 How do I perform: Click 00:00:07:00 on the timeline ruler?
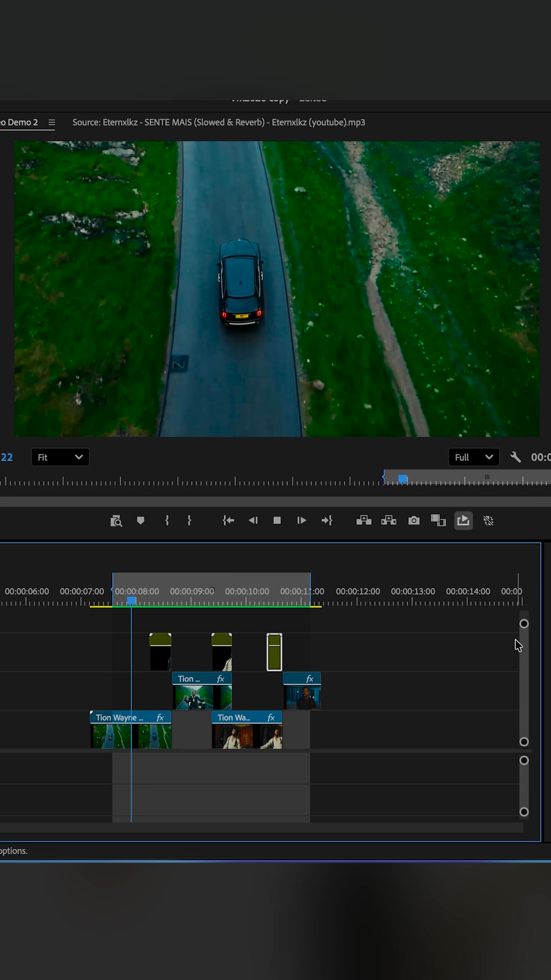tap(82, 591)
